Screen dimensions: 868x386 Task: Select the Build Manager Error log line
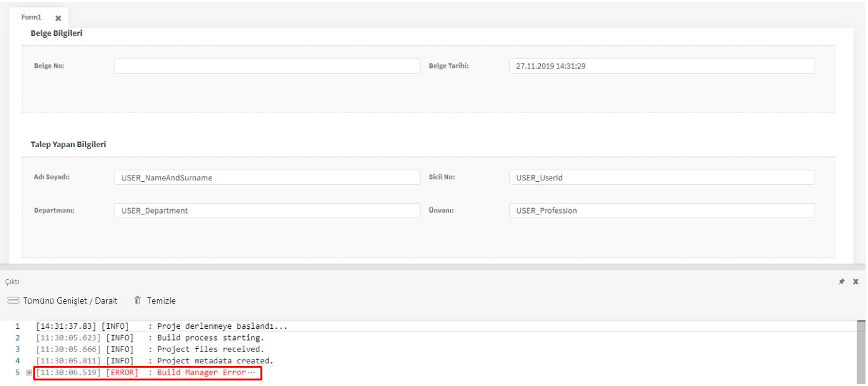147,373
